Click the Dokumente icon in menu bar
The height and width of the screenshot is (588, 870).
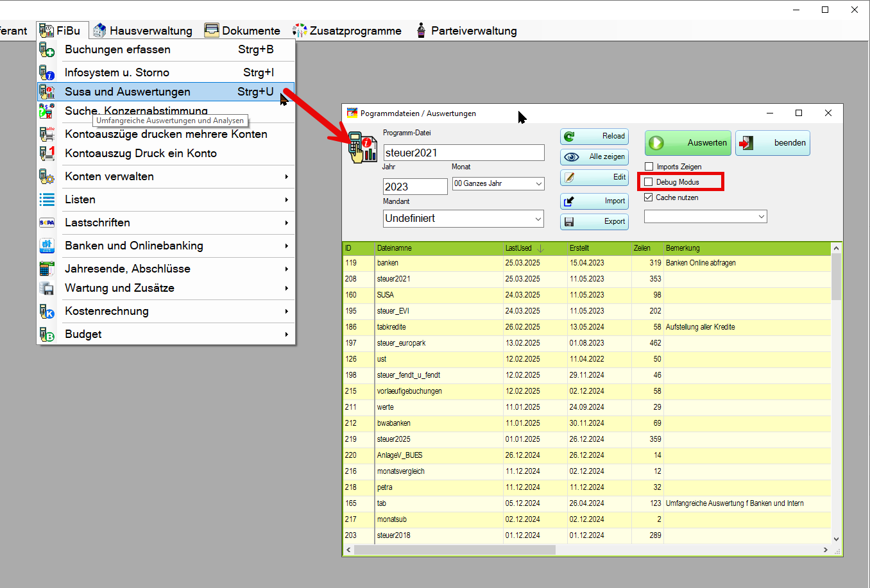[x=212, y=30]
